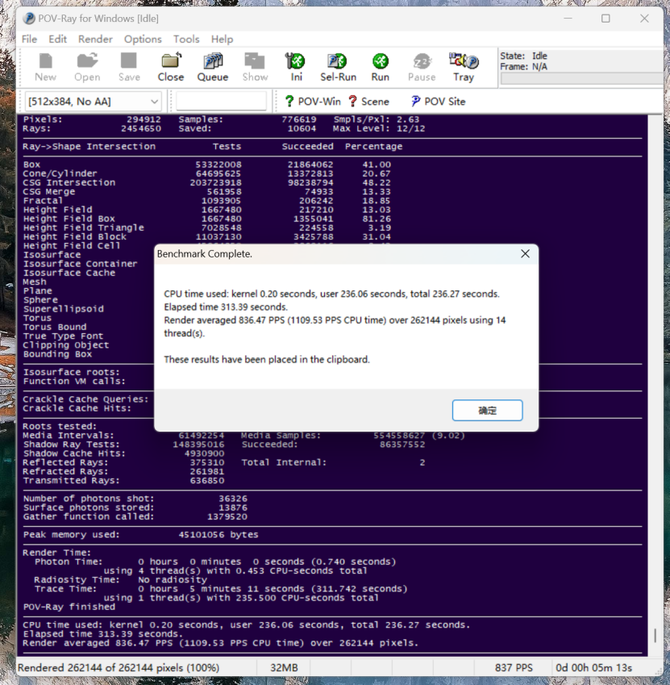Image resolution: width=670 pixels, height=685 pixels.
Task: Maximize the POV-Ray window
Action: coord(605,18)
